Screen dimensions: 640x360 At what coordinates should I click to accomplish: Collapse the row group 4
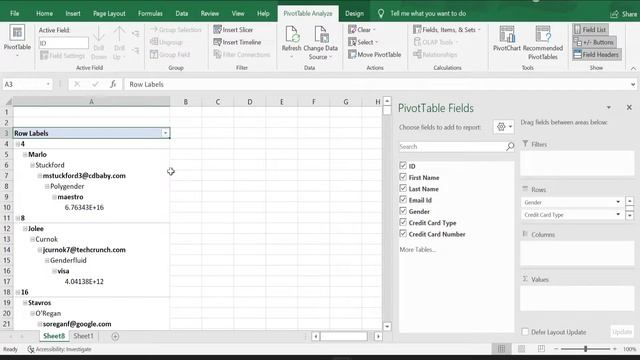point(18,144)
